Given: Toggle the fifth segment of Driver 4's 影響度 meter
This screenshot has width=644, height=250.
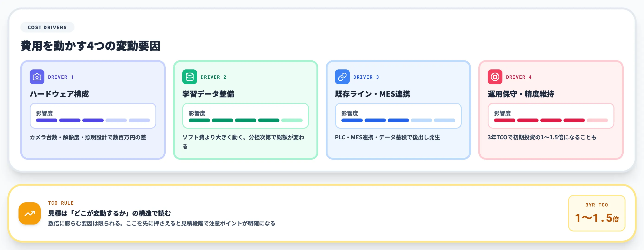Looking at the screenshot, I should pos(598,120).
